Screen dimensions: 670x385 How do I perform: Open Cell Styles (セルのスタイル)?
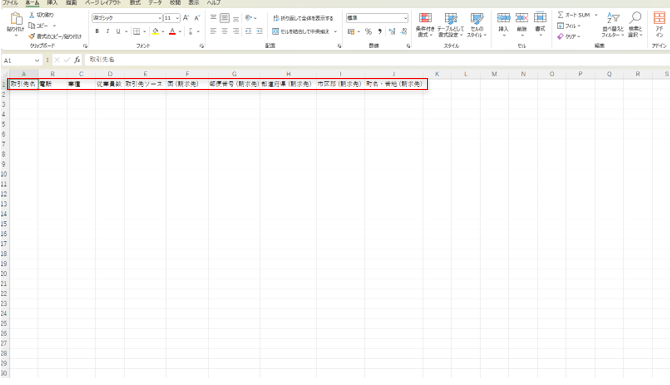point(476,24)
